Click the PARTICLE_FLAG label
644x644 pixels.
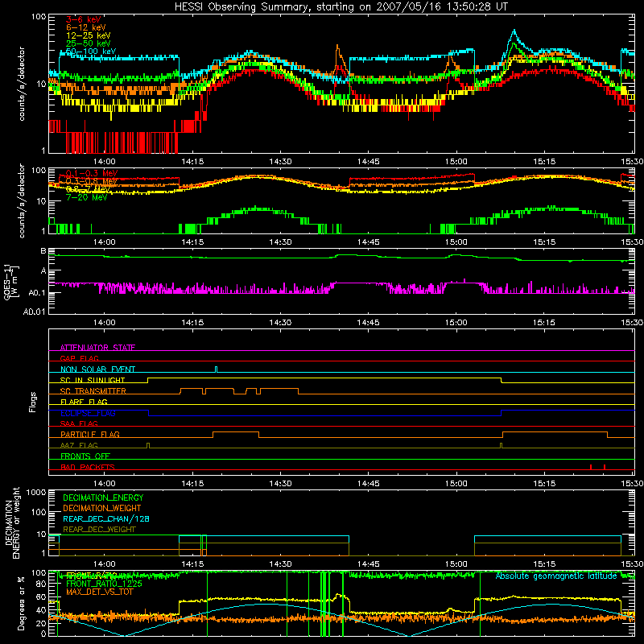(90, 434)
